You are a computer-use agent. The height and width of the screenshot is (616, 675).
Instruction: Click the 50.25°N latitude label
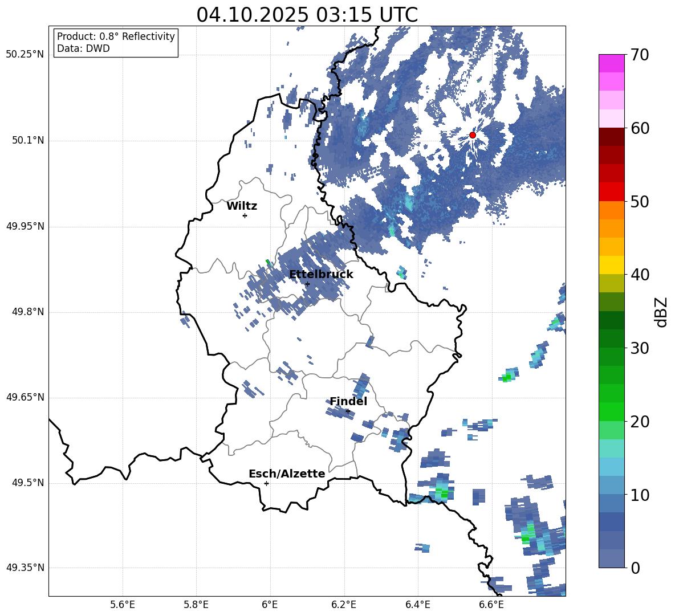25,55
